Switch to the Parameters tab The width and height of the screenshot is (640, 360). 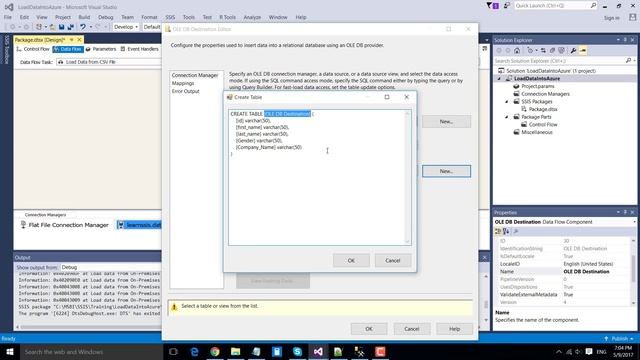tap(101, 49)
